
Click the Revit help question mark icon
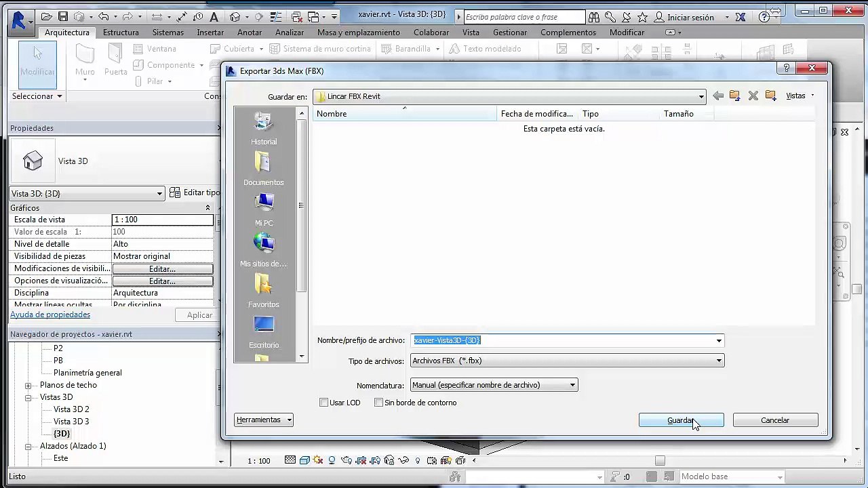[766, 17]
